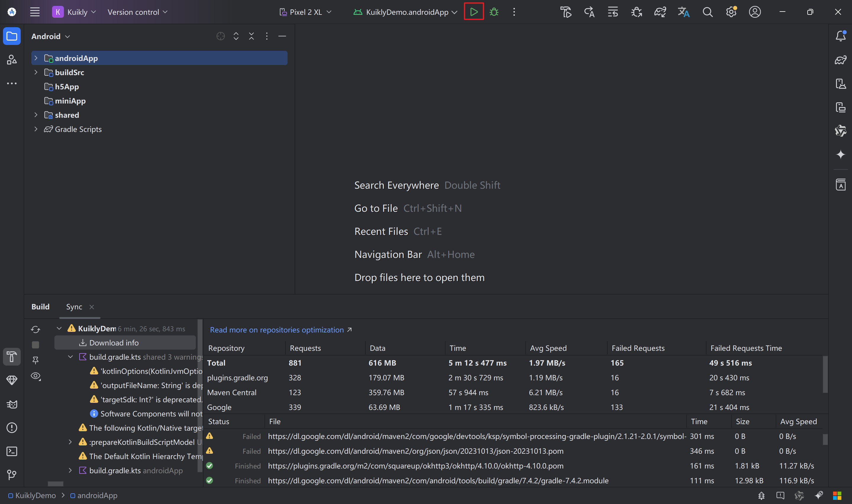
Task: Expand the shared module folder
Action: pos(36,115)
